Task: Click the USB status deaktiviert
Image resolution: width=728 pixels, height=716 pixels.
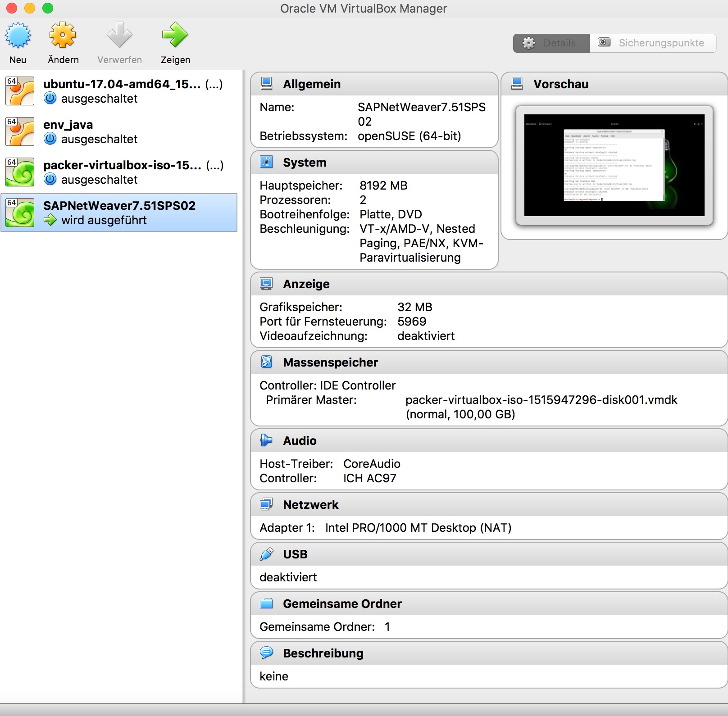Action: [288, 577]
